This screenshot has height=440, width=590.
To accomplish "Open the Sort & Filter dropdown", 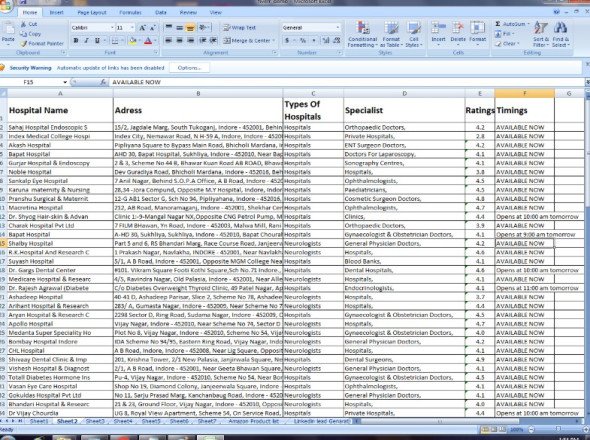I will coord(541,34).
